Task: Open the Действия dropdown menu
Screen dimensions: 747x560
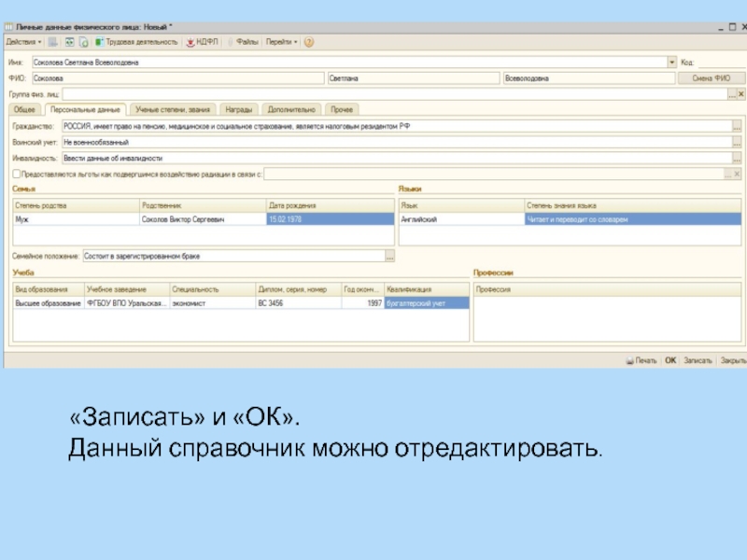Action: tap(24, 42)
